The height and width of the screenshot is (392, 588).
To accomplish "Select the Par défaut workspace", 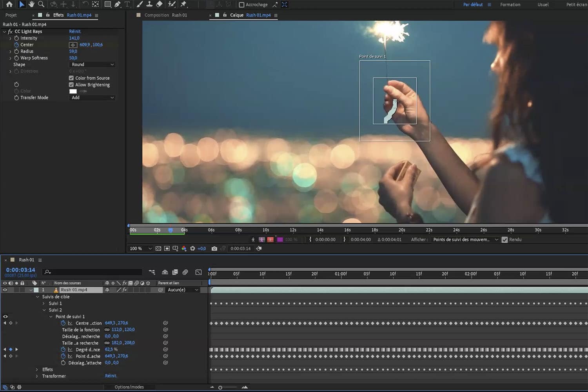I will click(473, 5).
